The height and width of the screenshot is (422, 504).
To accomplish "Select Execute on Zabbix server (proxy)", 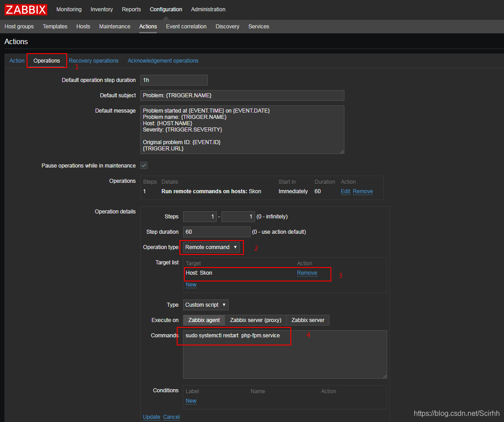I will click(256, 320).
